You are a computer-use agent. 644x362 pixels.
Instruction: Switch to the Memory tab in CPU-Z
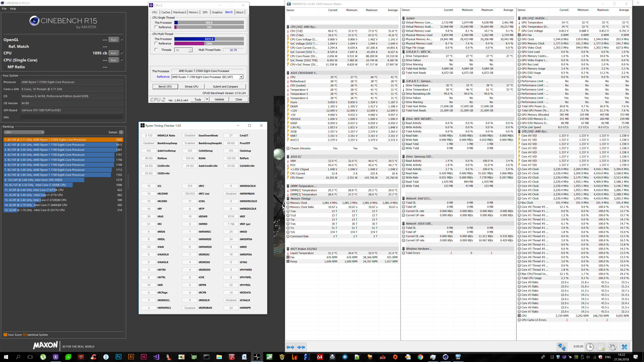[x=194, y=12]
